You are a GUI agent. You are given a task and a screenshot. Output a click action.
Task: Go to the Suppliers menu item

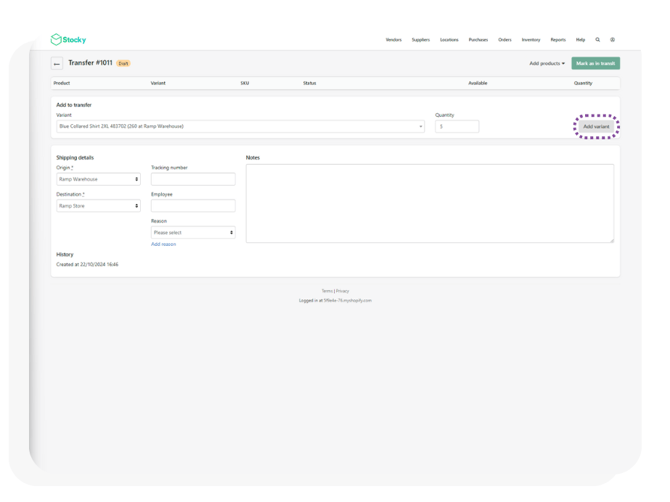click(421, 40)
